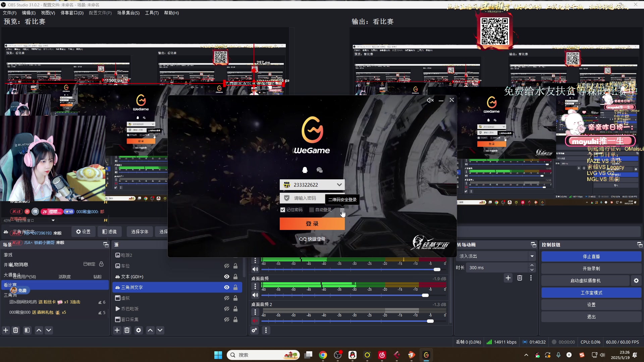644x362 pixels.
Task: Mute the 桌面音频 speaker icon
Action: click(x=255, y=295)
